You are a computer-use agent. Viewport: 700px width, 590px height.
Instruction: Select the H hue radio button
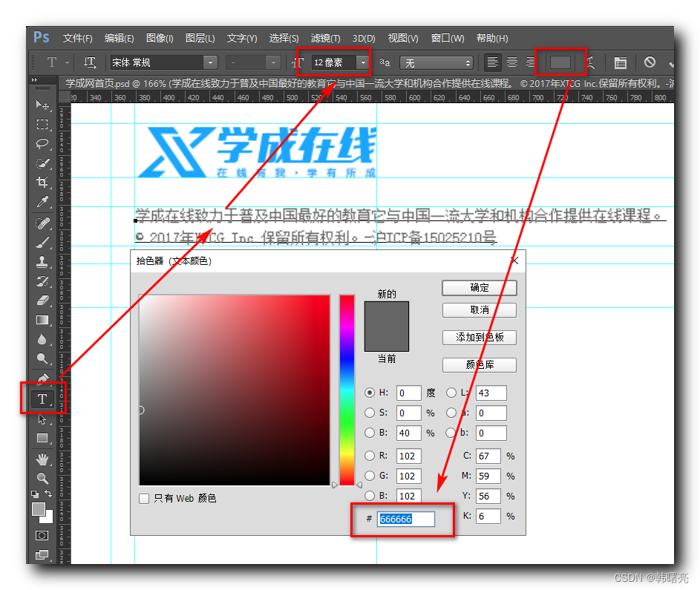[369, 393]
